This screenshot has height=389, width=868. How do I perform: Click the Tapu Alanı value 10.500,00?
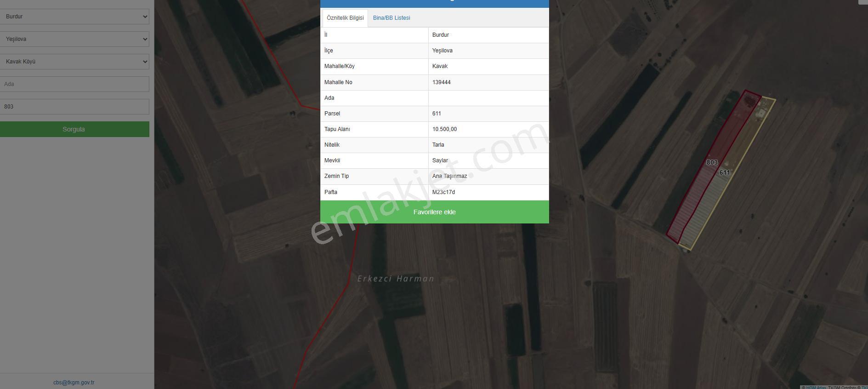[x=444, y=129]
